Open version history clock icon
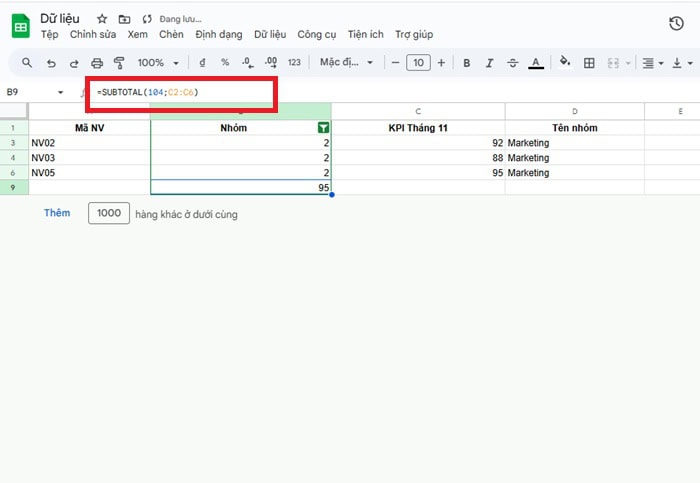The image size is (700, 483). tap(676, 24)
